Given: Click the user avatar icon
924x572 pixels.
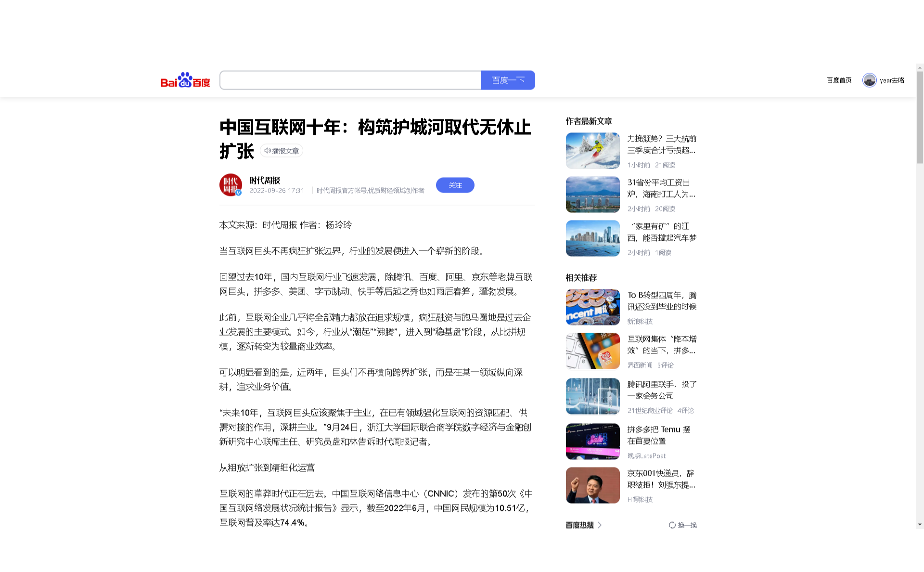Looking at the screenshot, I should pyautogui.click(x=869, y=80).
